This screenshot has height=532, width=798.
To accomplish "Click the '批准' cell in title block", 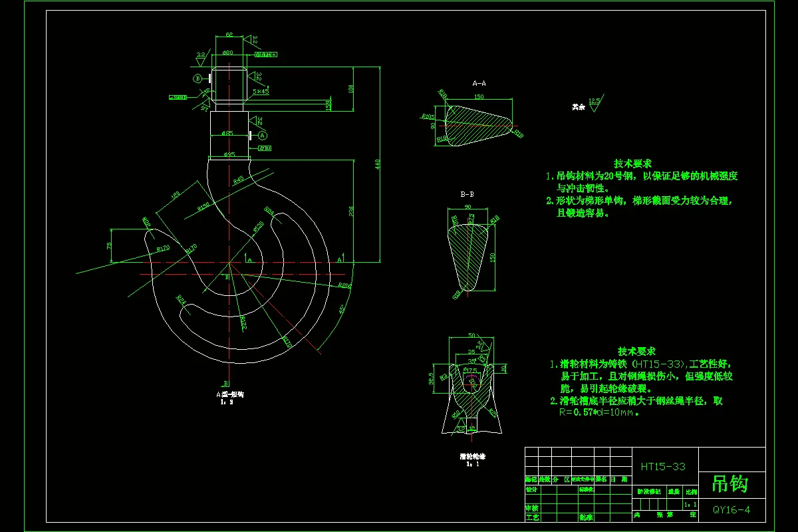I will pyautogui.click(x=585, y=517).
